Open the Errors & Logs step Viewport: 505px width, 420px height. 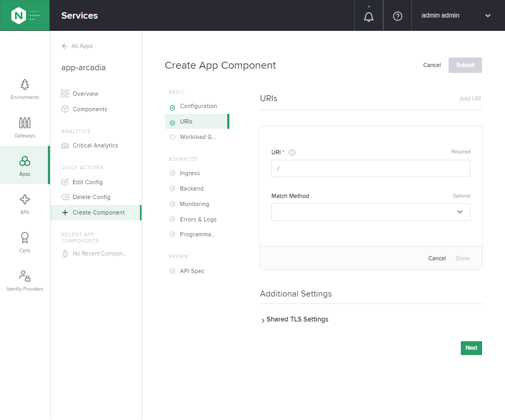(x=197, y=220)
